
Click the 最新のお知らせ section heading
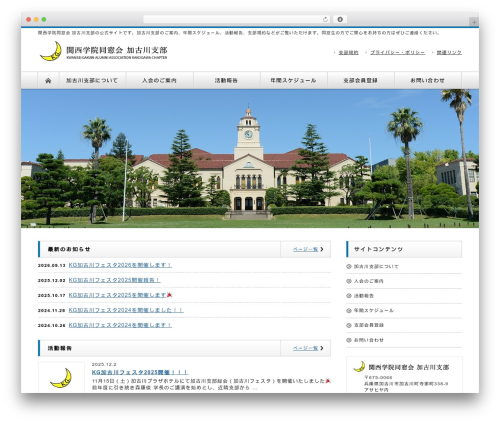point(69,249)
